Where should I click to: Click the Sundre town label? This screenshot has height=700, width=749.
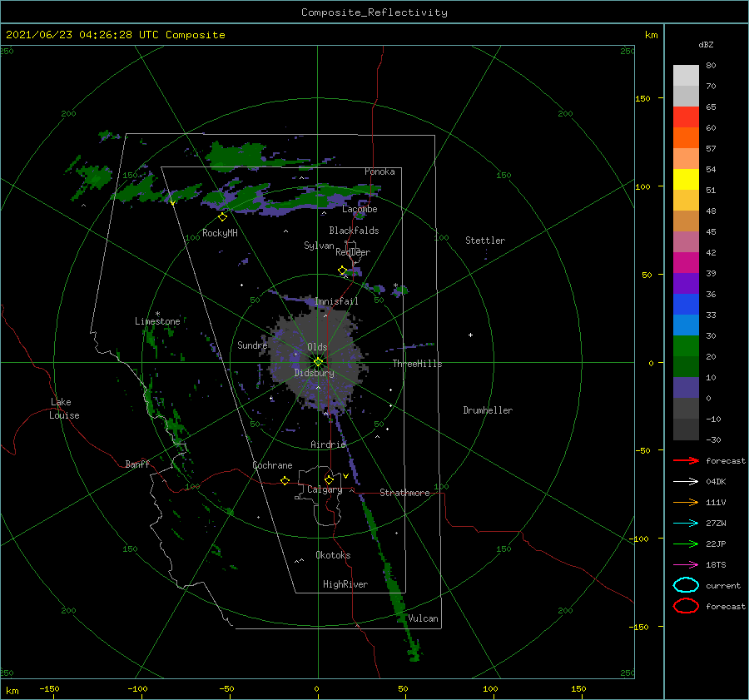[x=252, y=345]
